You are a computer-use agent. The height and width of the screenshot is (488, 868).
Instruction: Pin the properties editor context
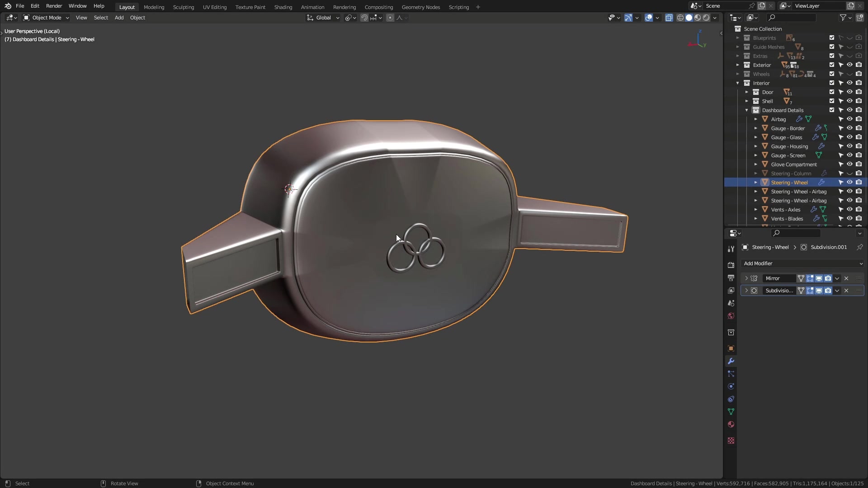(x=860, y=247)
